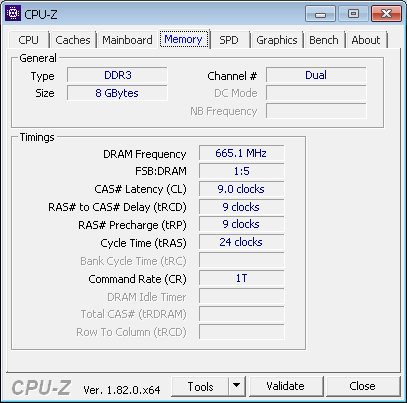Viewport: 407px width, 403px height.
Task: Click the Channel # field showing Dual
Action: click(316, 75)
